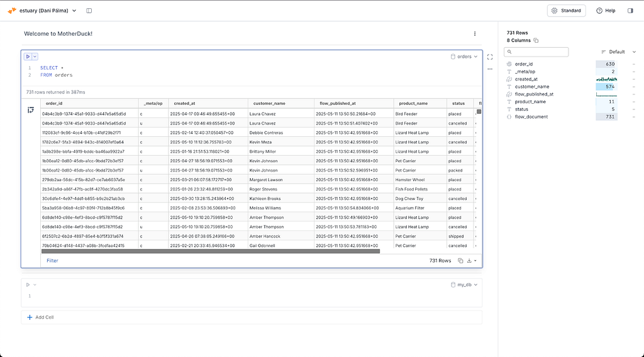The width and height of the screenshot is (644, 357).
Task: Click the Margaret Lawson customer cell
Action: tap(281, 180)
